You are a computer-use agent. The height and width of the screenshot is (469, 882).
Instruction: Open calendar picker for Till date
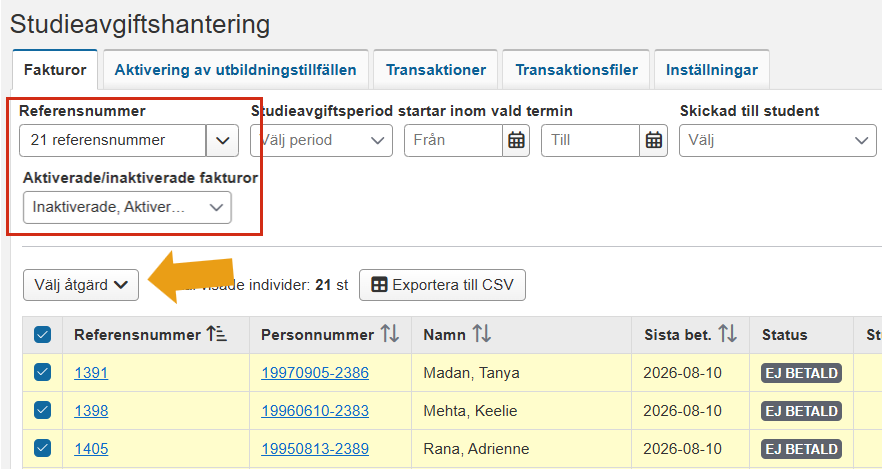(x=653, y=140)
